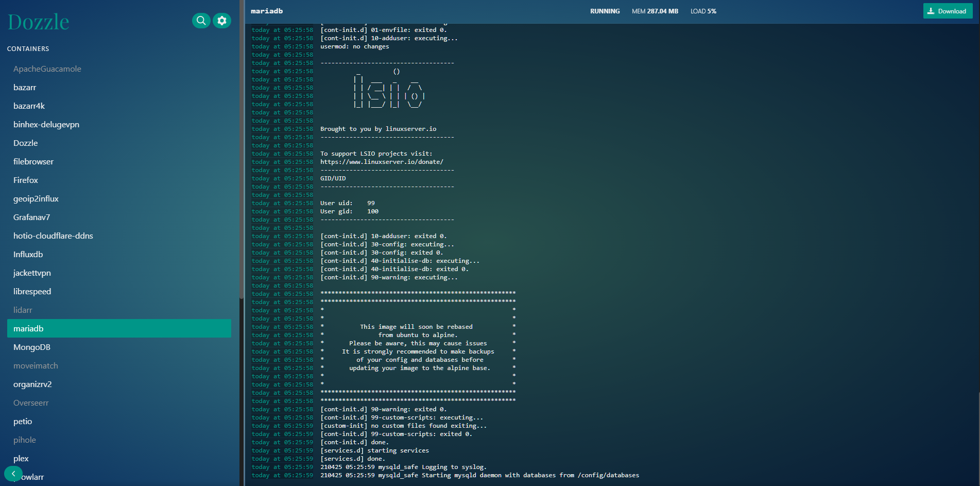
Task: Select the geoip2influx container
Action: [x=36, y=199]
